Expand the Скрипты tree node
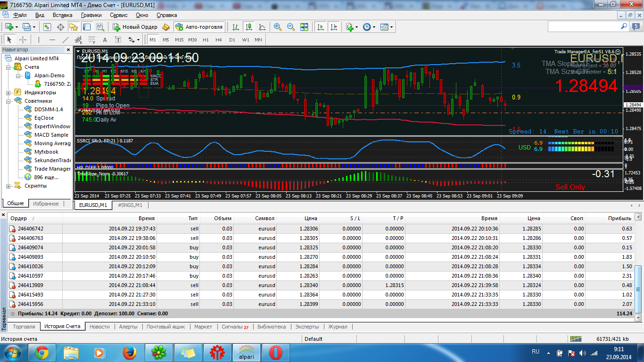 (x=8, y=186)
